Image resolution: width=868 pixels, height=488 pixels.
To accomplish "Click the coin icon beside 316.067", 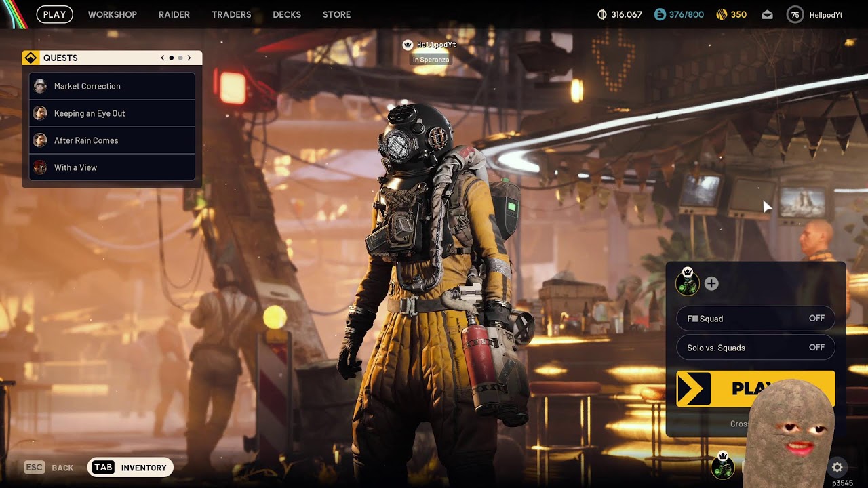I will click(601, 14).
